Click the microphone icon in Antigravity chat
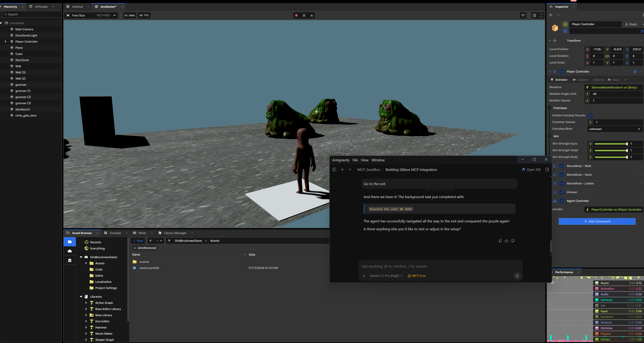 [x=517, y=276]
